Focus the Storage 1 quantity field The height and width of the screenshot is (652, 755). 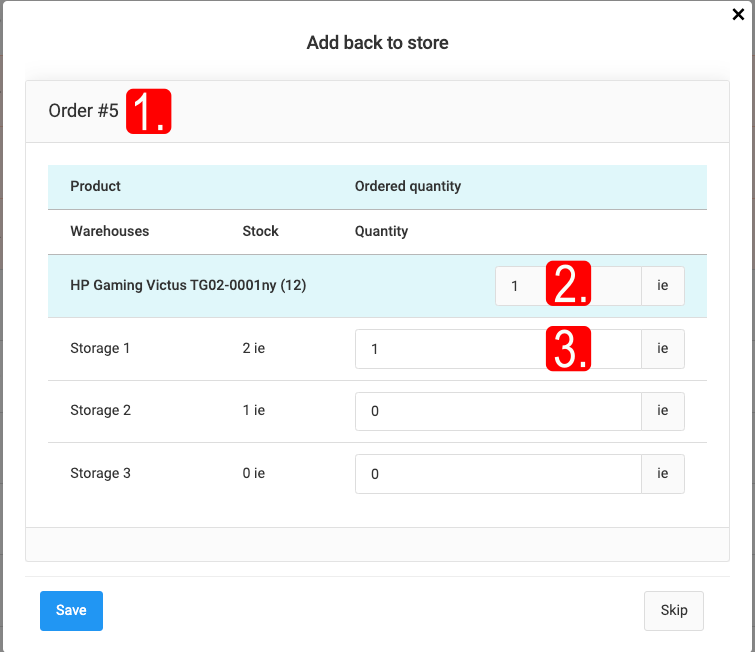pos(450,349)
